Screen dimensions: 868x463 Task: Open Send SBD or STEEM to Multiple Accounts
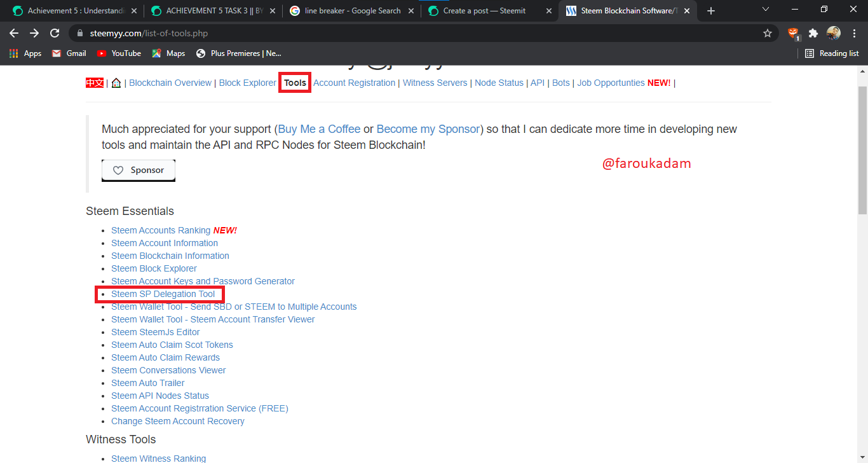pyautogui.click(x=234, y=307)
